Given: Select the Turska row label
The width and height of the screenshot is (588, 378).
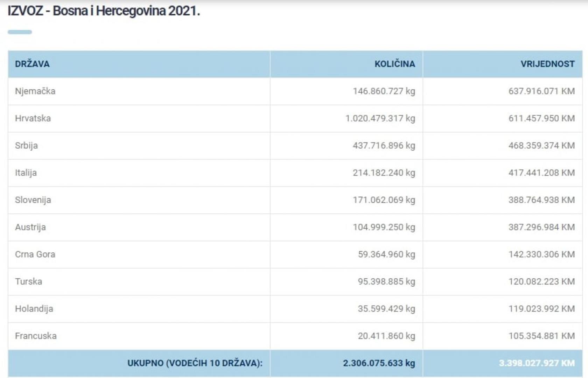Looking at the screenshot, I should coord(28,282).
